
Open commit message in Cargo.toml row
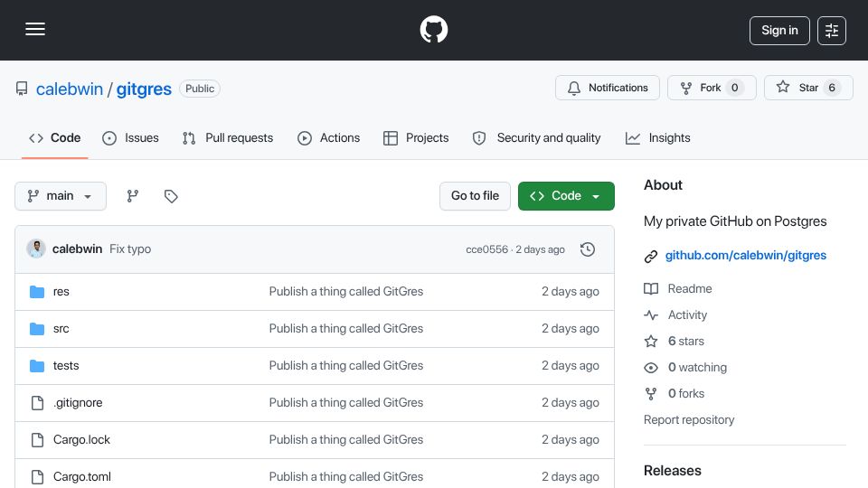tap(346, 477)
